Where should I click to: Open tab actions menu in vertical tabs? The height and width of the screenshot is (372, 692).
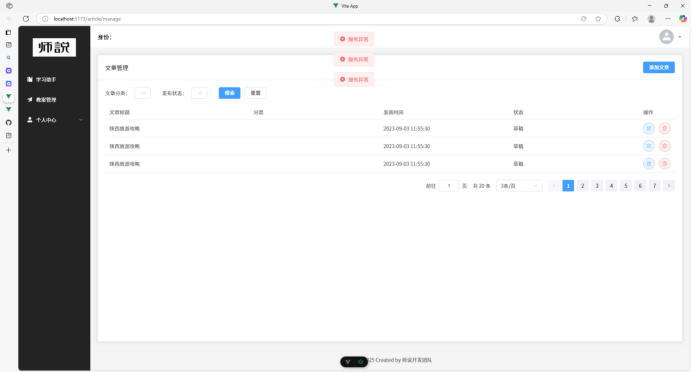point(8,33)
